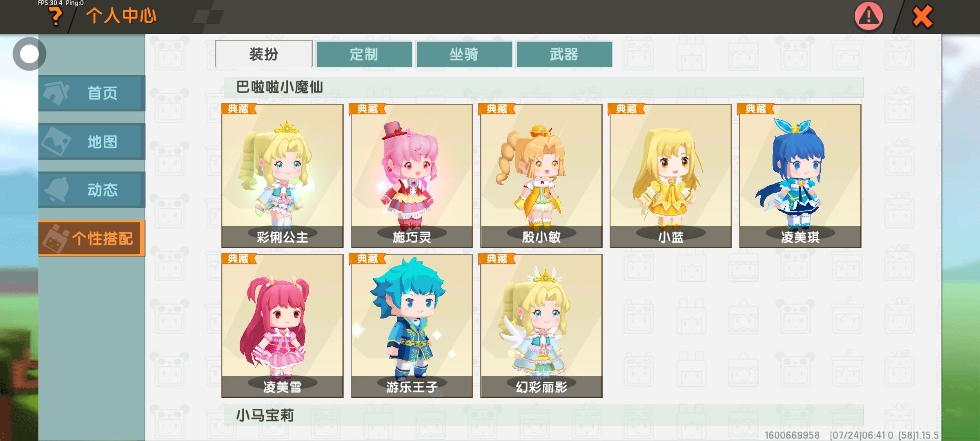This screenshot has width=980, height=441.
Task: Pick the 幻彩丽影 winged skin
Action: click(x=541, y=326)
